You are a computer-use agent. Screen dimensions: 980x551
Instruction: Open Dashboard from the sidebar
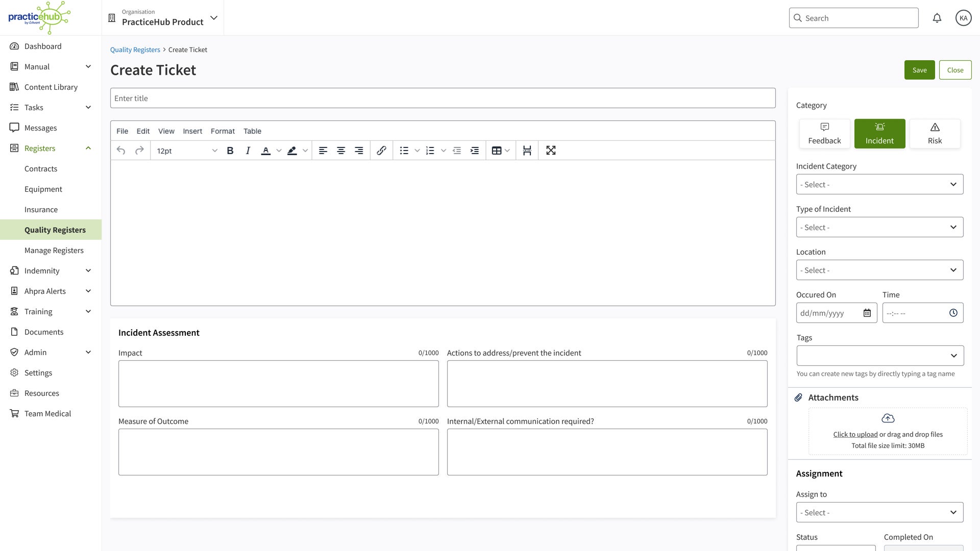tap(51, 46)
